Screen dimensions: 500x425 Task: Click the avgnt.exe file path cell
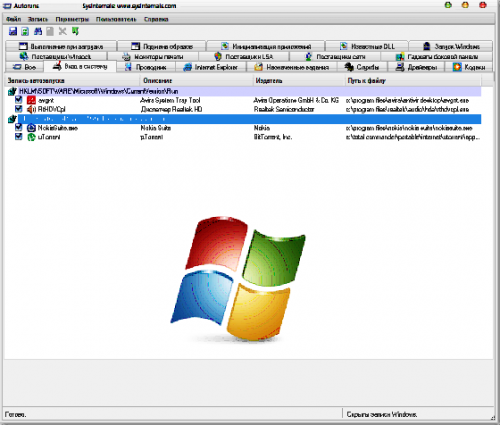407,100
